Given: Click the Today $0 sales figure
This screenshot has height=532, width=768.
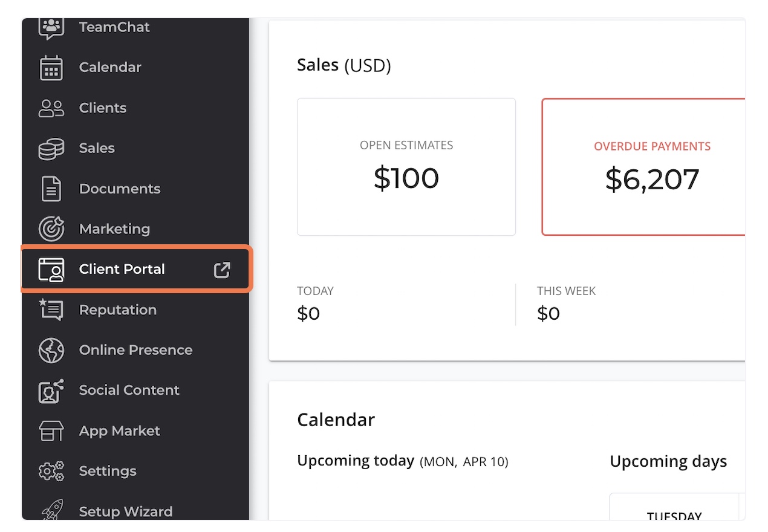Looking at the screenshot, I should 308,313.
